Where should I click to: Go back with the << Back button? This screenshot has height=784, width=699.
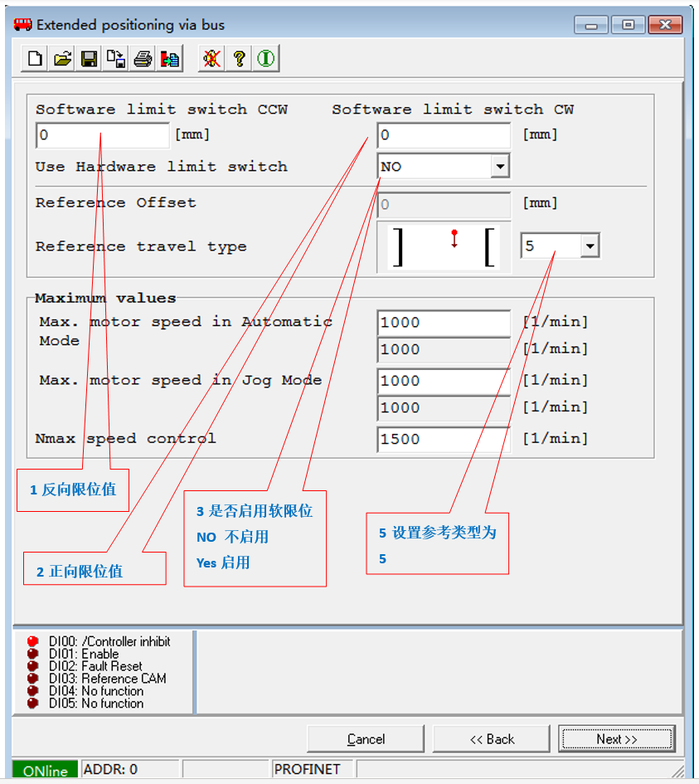(x=491, y=739)
